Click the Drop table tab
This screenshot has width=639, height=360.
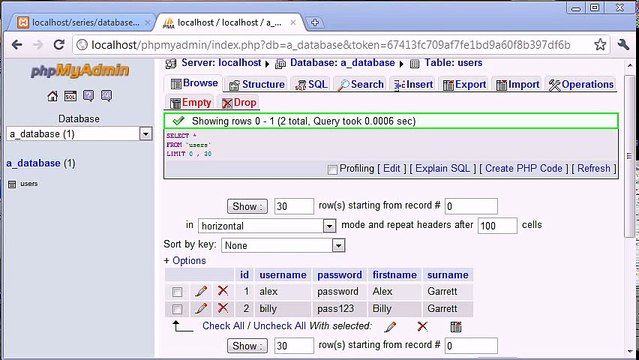coord(239,102)
